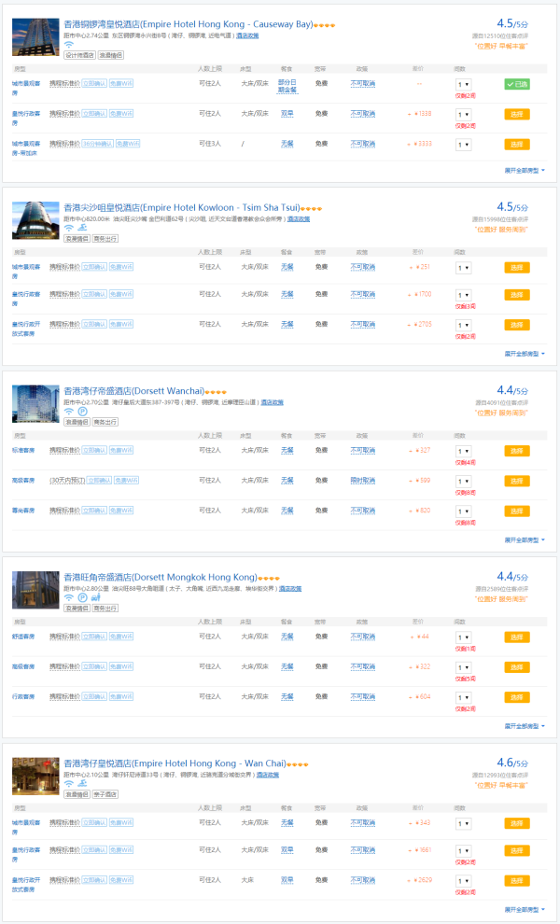Viewport: 560px width, 924px height.
Task: Click 亲子酒店 tag under Empire Hotel Wan Chai
Action: [x=105, y=794]
